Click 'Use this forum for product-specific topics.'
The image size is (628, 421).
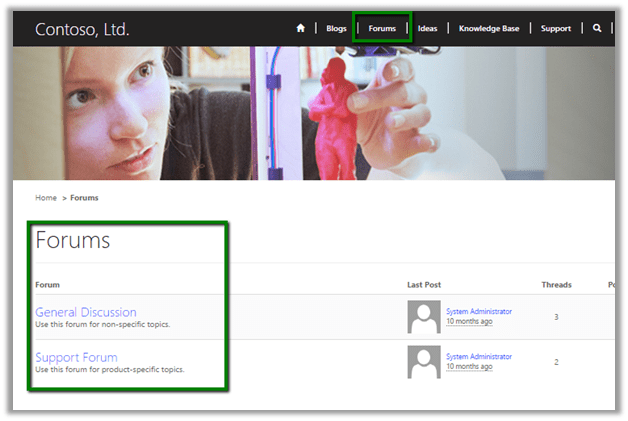pos(110,369)
